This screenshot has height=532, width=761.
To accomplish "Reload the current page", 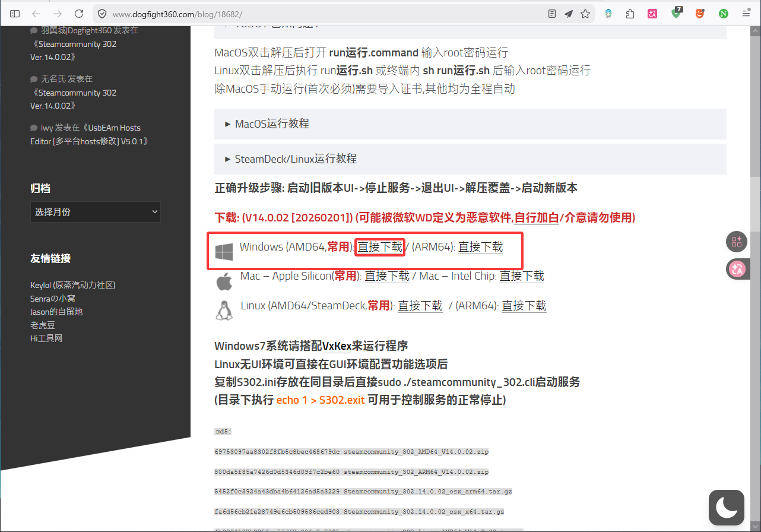I will click(x=79, y=14).
